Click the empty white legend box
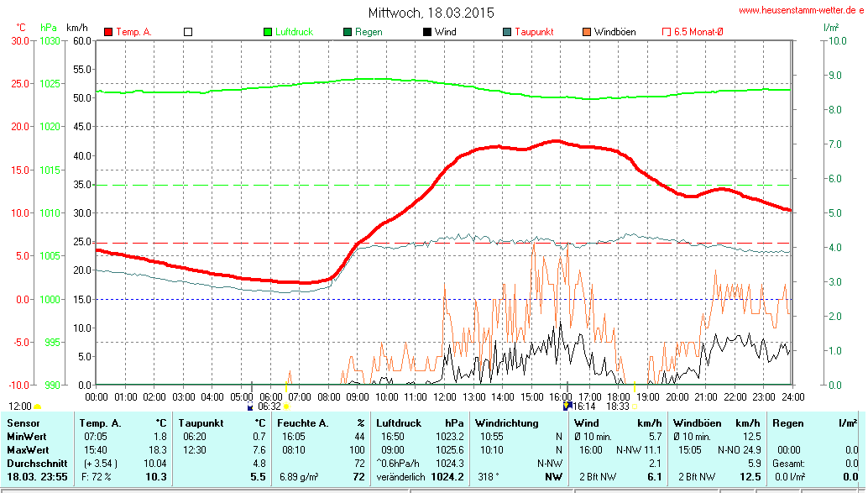Viewport: 868px width, 493px height. [188, 32]
